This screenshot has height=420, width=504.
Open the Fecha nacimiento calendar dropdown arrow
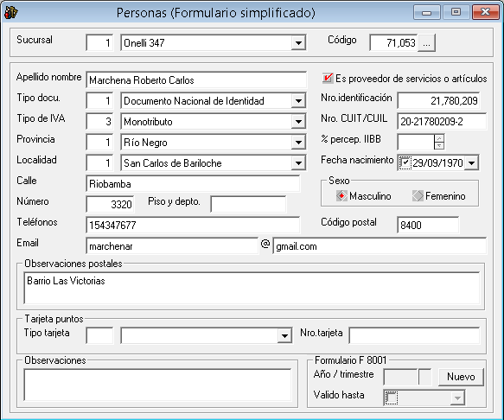point(471,163)
